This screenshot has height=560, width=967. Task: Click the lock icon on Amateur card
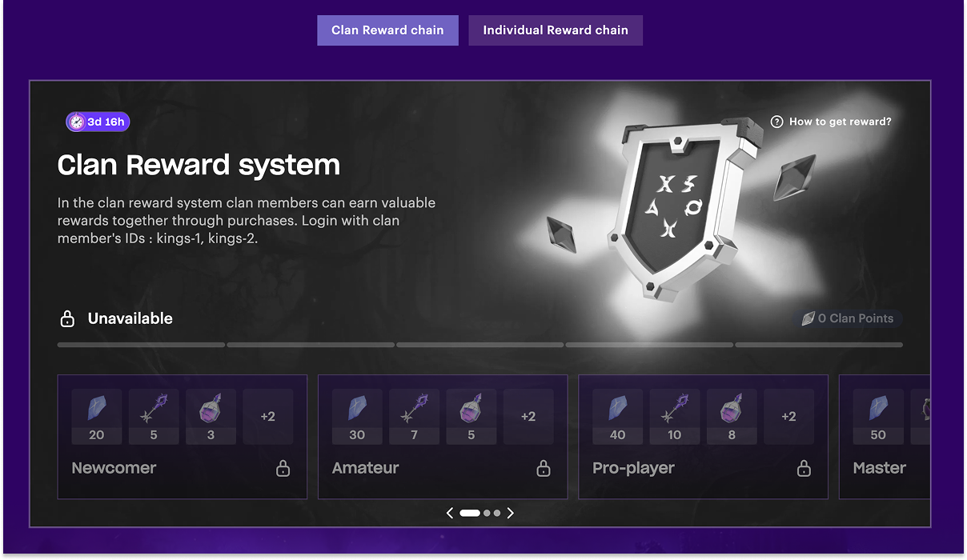click(544, 469)
